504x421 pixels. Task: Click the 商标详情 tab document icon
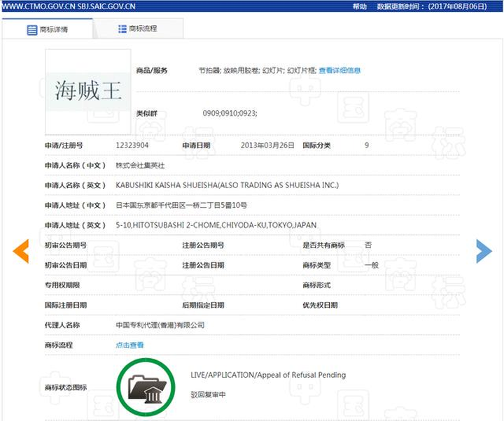pos(31,30)
